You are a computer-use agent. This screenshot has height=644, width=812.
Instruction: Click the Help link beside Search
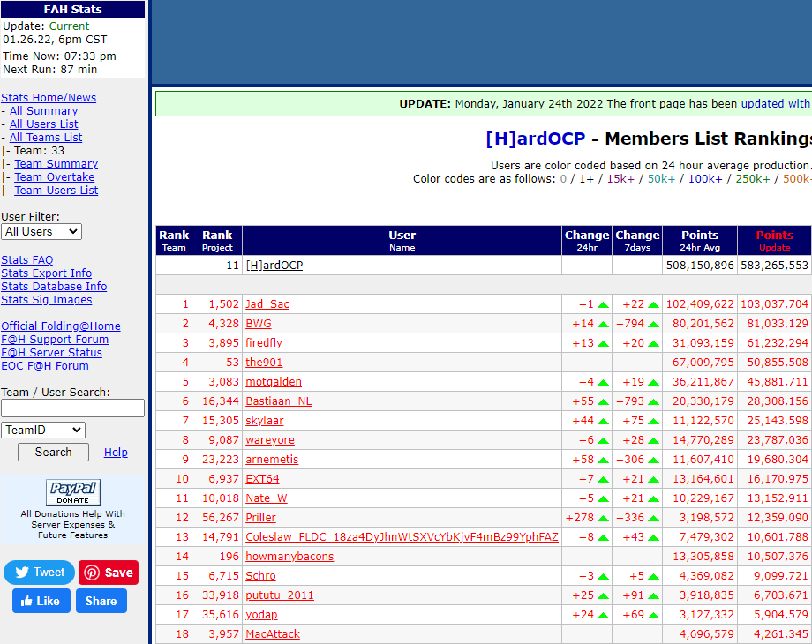(x=116, y=453)
